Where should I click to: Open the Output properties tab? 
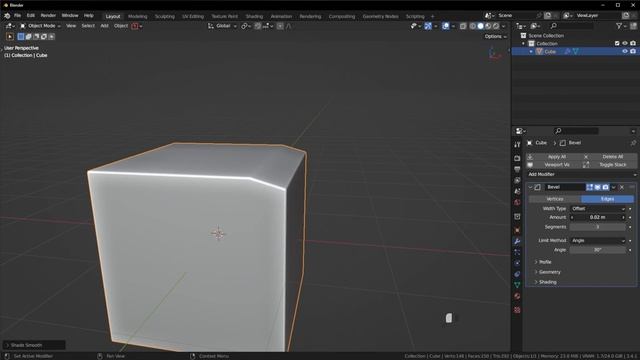click(517, 169)
